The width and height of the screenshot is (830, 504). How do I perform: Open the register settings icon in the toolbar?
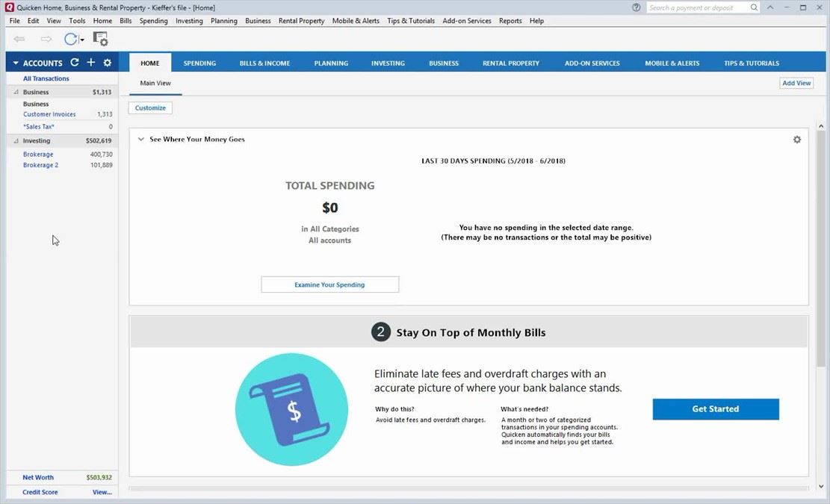(x=100, y=39)
